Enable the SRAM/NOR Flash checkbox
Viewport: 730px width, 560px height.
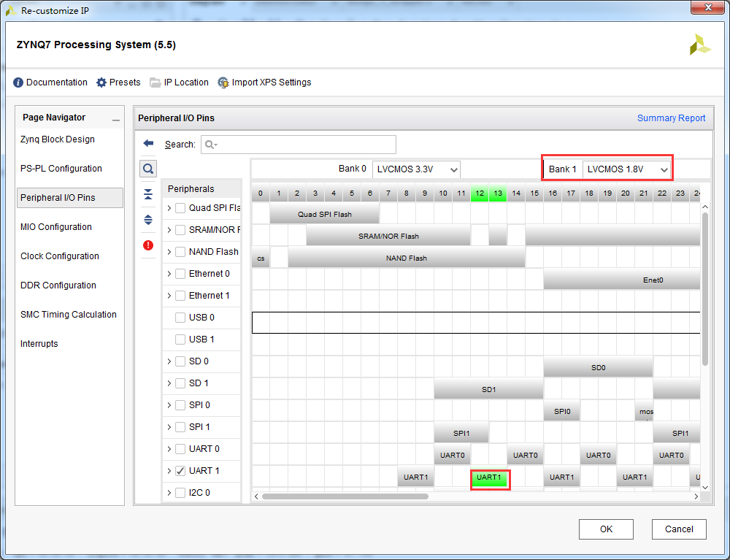[x=180, y=230]
